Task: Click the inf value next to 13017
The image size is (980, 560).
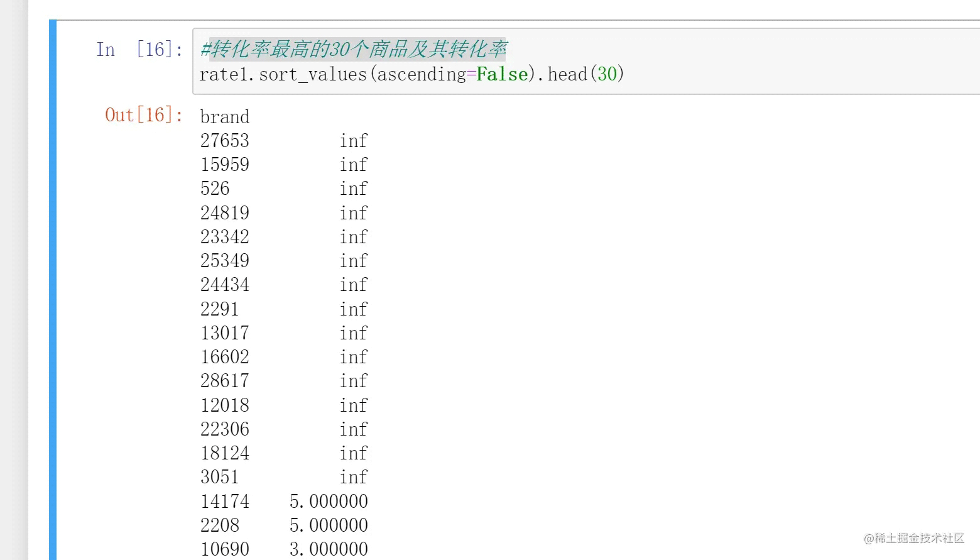Action: pyautogui.click(x=353, y=333)
